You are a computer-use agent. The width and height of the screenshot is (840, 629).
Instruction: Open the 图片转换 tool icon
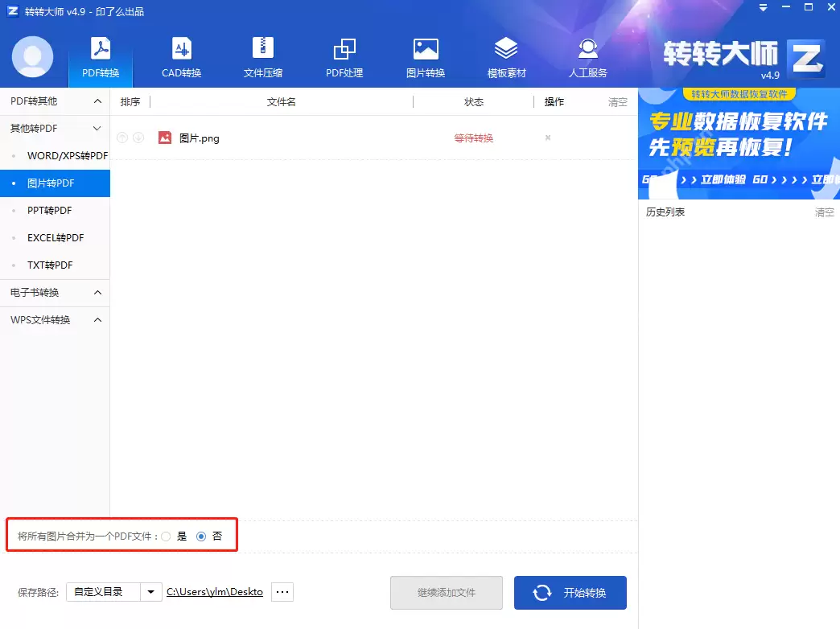point(425,55)
